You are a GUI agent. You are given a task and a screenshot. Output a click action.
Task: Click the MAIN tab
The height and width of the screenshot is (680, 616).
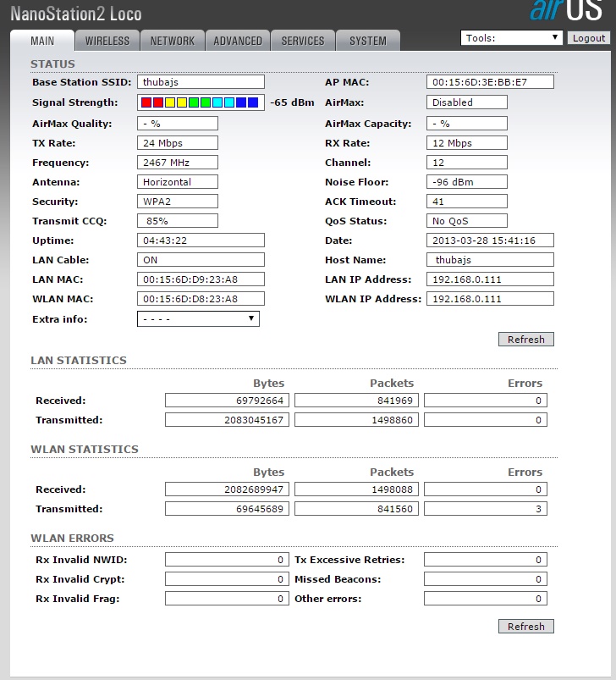[42, 41]
